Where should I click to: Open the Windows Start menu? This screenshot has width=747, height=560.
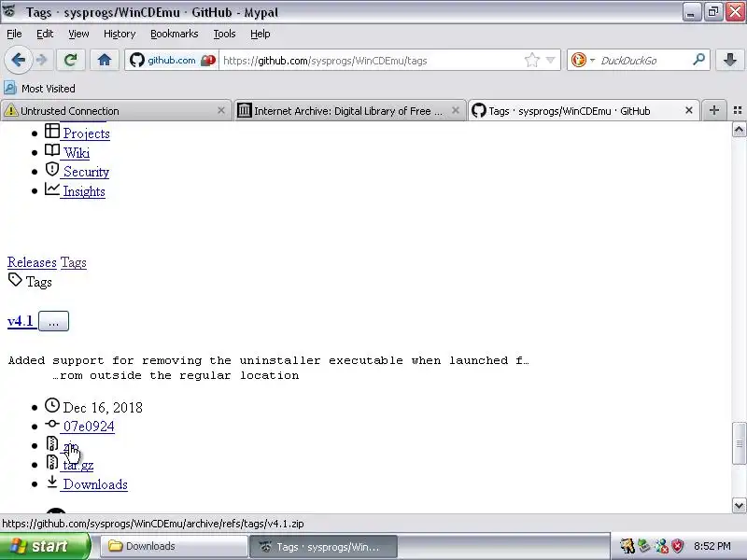pos(44,546)
